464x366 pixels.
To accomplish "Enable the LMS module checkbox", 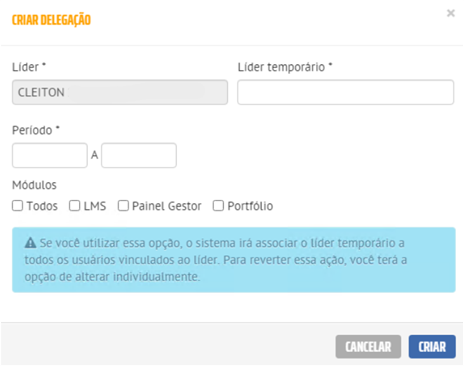I will click(75, 206).
